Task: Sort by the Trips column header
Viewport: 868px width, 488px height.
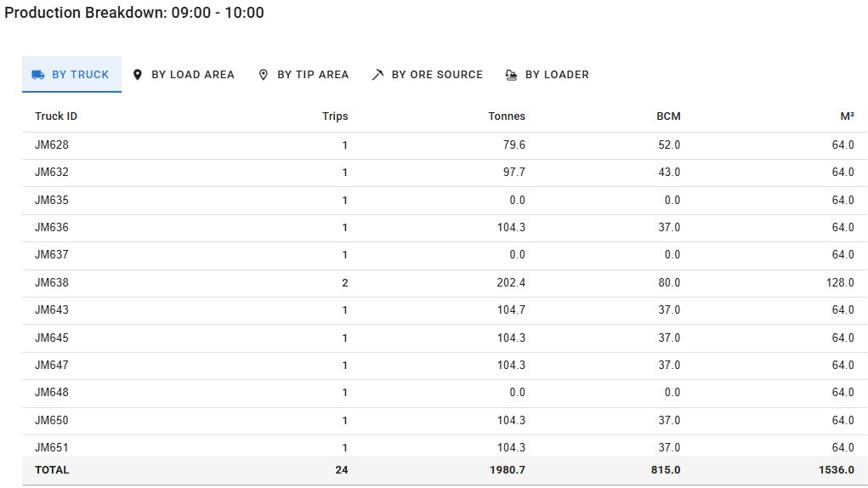Action: (335, 116)
